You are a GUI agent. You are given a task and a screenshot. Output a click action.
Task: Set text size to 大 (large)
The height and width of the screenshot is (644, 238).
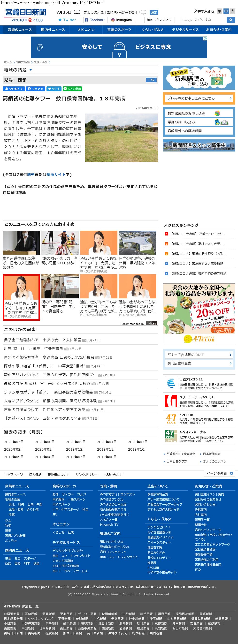click(x=232, y=11)
